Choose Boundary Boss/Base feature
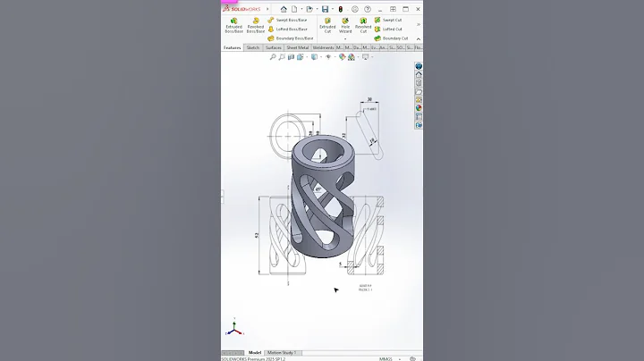The height and width of the screenshot is (361, 644). tap(291, 38)
